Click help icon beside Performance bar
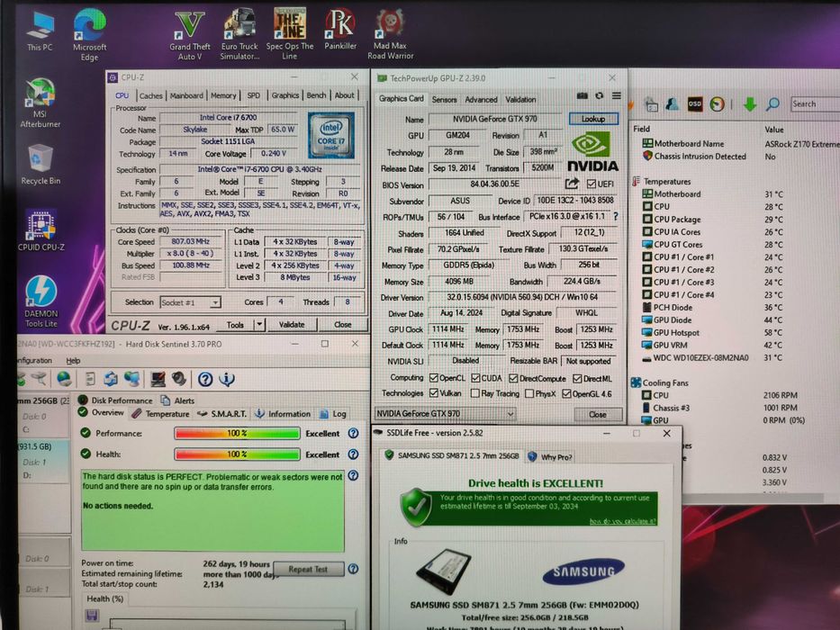 [353, 433]
